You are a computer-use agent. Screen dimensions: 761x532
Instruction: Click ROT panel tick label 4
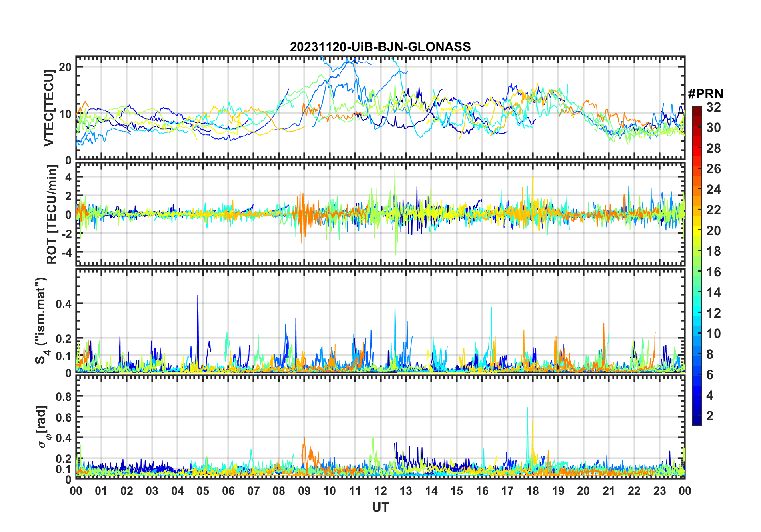point(69,177)
